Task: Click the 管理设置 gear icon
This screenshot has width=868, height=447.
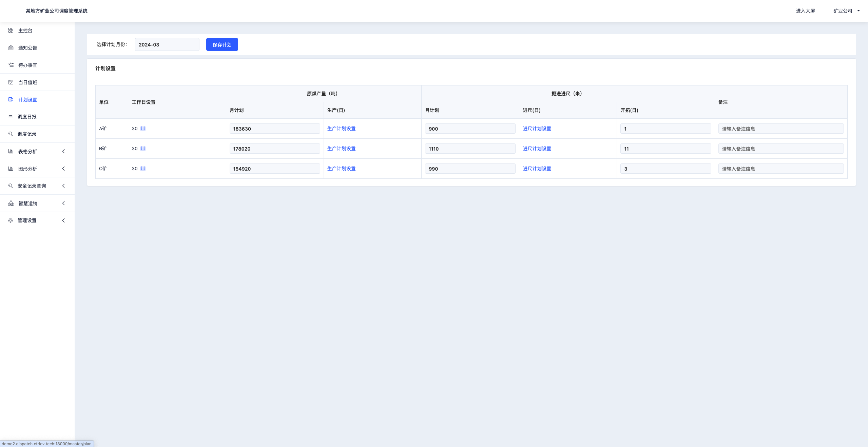Action: (x=11, y=220)
